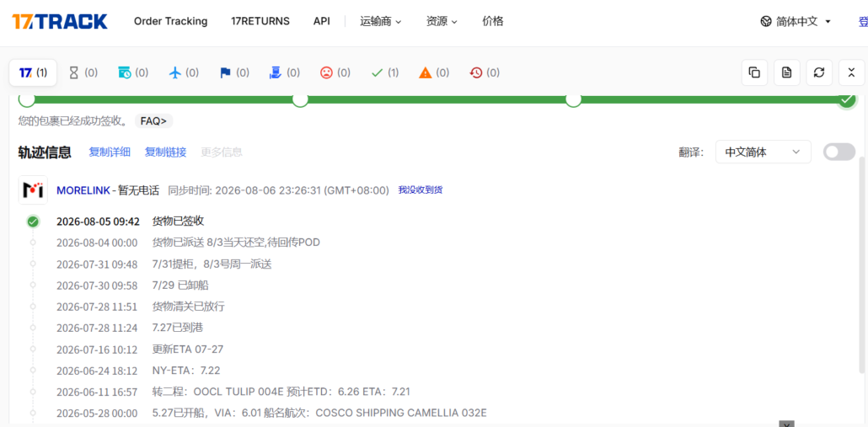Click the COSCO SHIPPING CAMELLIA 032E event

319,413
